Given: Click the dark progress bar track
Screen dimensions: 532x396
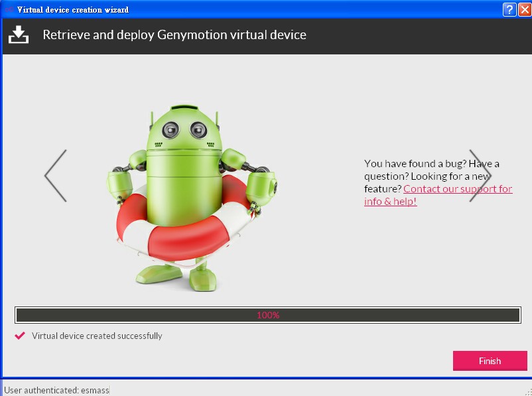Looking at the screenshot, I should point(133,315).
